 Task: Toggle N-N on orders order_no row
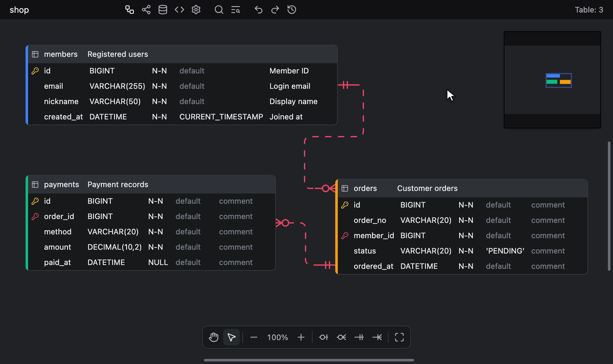click(x=466, y=220)
